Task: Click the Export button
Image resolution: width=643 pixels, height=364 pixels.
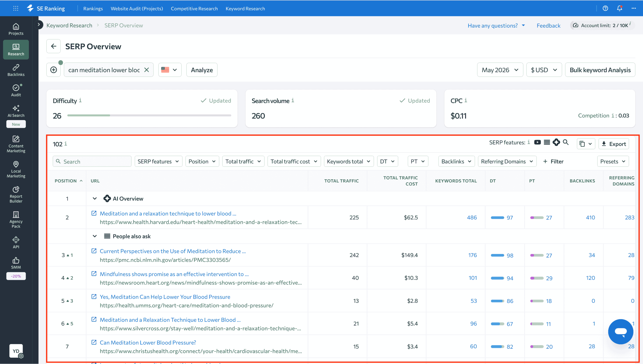Action: [x=614, y=144]
